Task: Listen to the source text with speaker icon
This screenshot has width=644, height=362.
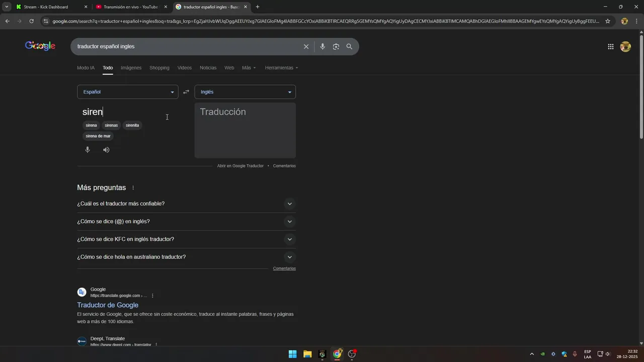Action: pos(106,150)
